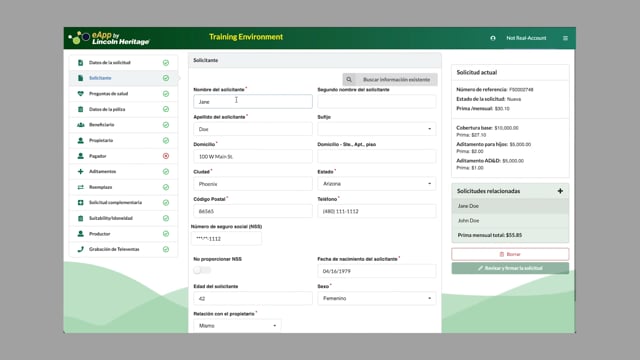The height and width of the screenshot is (360, 640).
Task: Click the Apellido del solicitante field
Action: tap(253, 129)
